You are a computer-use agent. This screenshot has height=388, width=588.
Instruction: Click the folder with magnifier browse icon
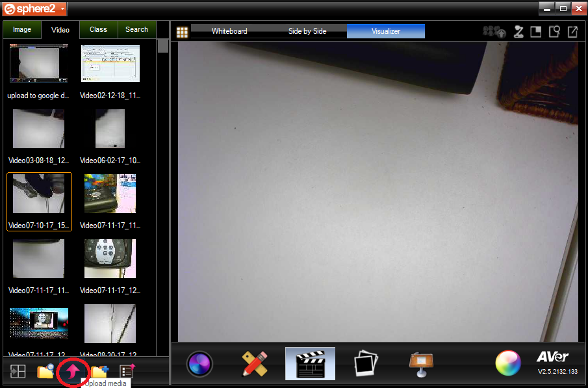(45, 371)
